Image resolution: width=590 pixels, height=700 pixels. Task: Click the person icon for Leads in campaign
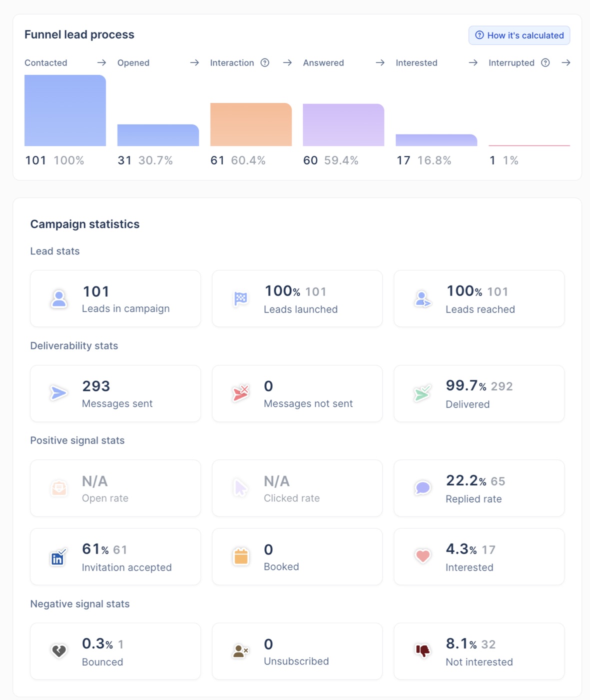click(x=59, y=299)
